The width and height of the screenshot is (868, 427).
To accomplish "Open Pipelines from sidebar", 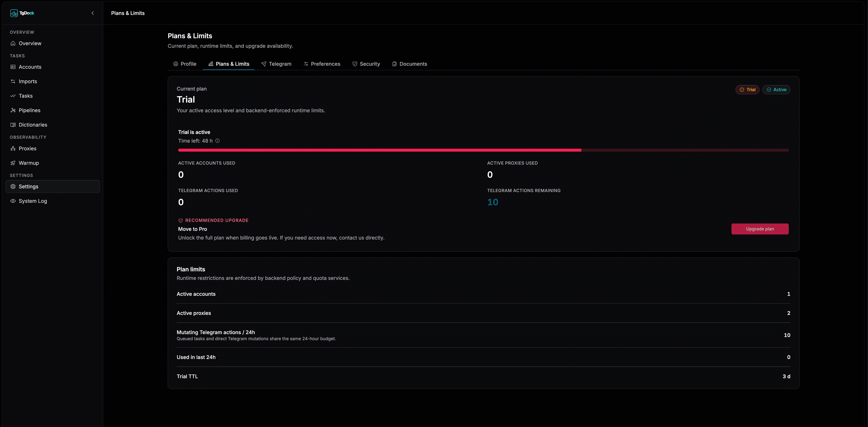I will pyautogui.click(x=53, y=110).
